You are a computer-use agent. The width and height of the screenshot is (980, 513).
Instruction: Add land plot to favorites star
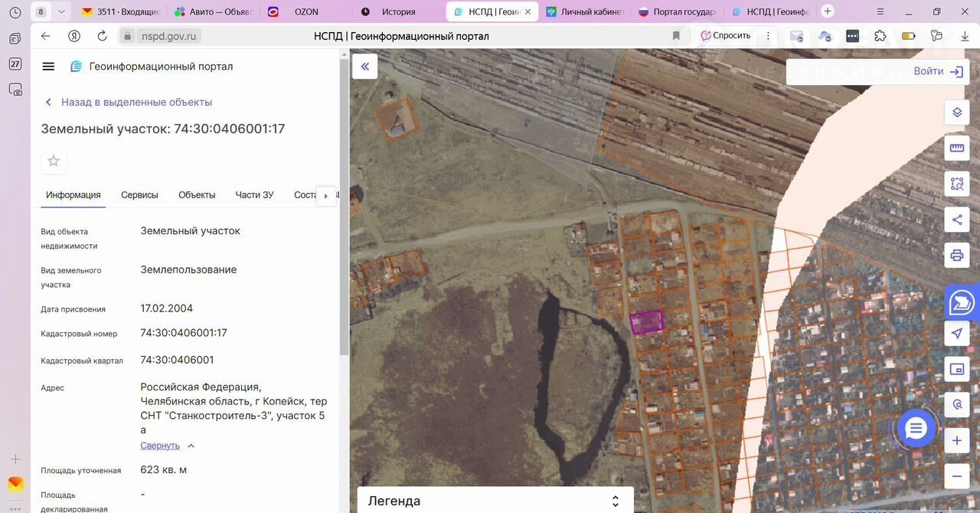[x=54, y=161]
